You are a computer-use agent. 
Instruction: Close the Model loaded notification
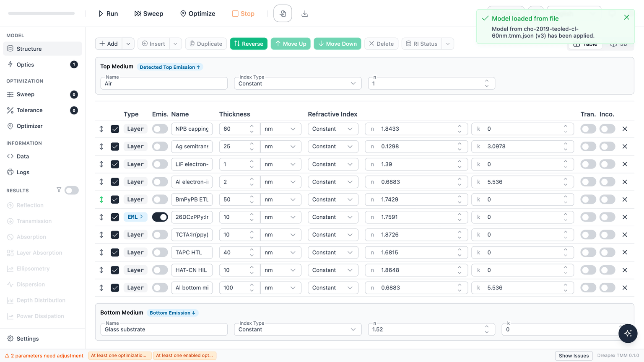point(626,18)
